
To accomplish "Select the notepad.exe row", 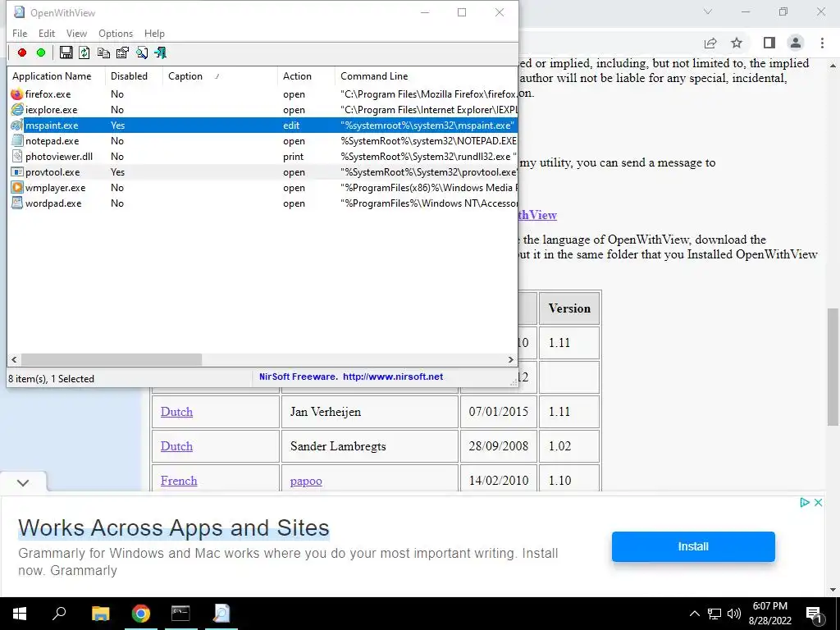I will (x=262, y=141).
